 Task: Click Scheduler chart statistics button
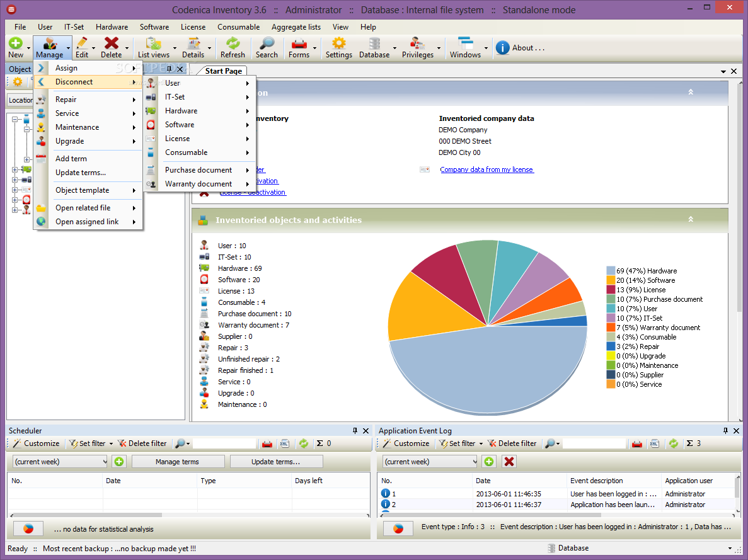28,529
